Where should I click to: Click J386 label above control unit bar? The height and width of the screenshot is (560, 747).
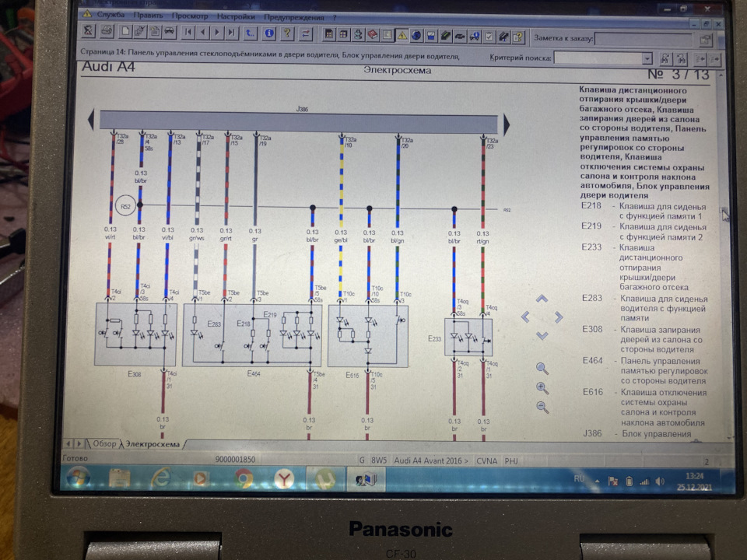(302, 109)
